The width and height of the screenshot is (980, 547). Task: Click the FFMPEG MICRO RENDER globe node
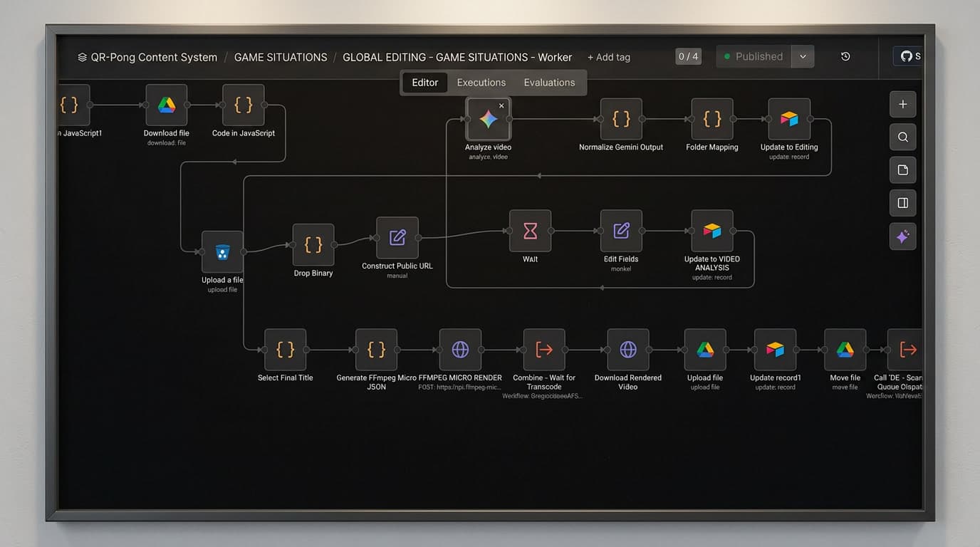pyautogui.click(x=460, y=349)
